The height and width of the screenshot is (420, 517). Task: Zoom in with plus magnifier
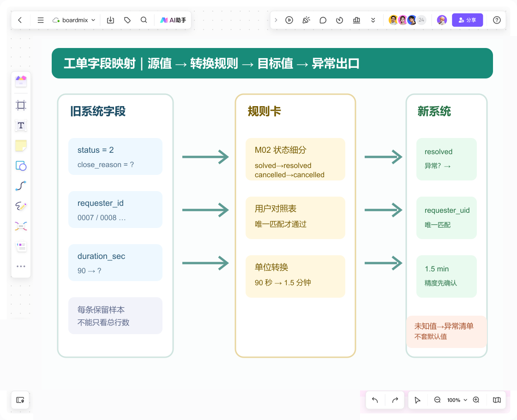coord(476,400)
